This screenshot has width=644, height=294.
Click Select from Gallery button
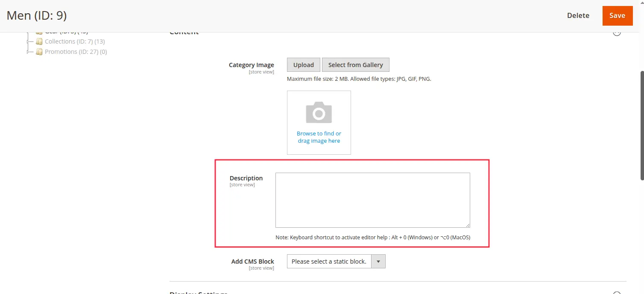(x=355, y=65)
